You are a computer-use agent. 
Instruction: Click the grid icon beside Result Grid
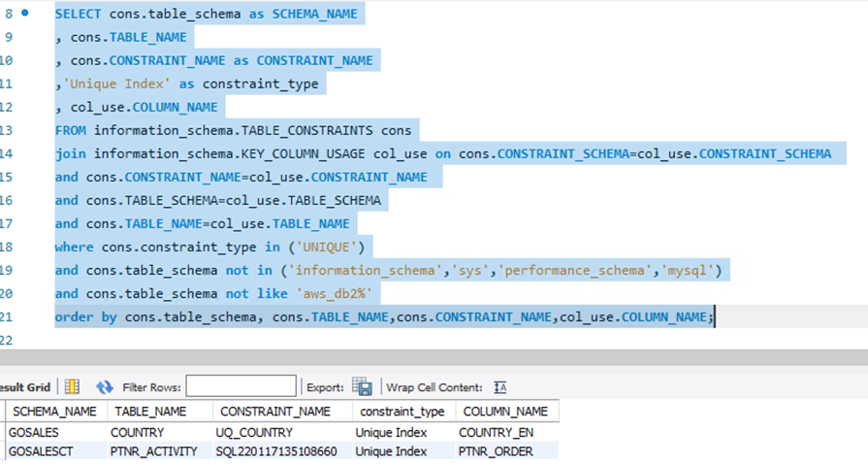(73, 387)
